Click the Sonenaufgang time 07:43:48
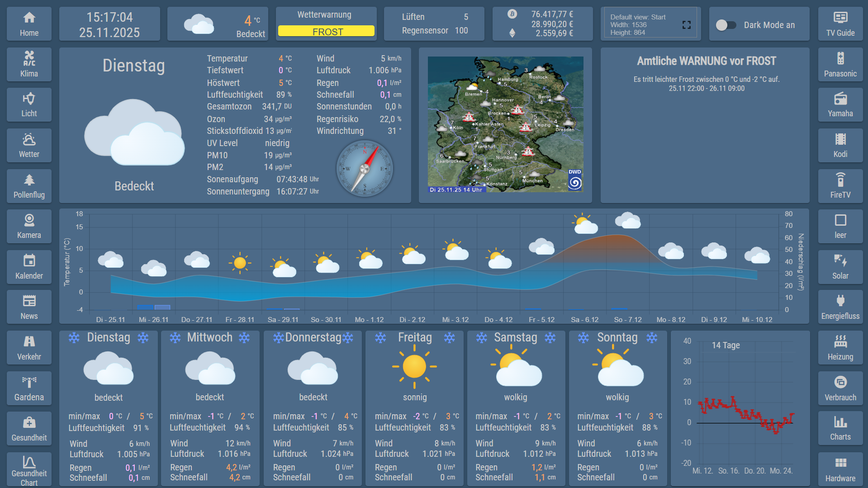Viewport: 868px width, 488px height. click(x=292, y=179)
